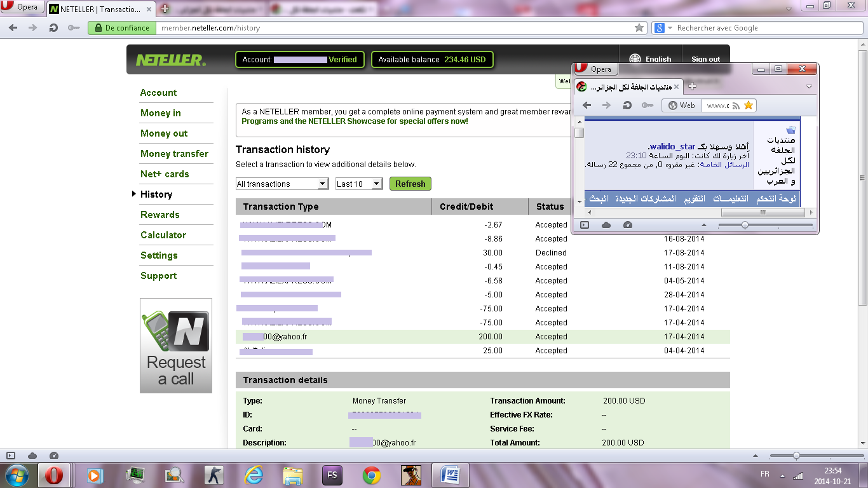Screen dimensions: 868x488
Task: Click Opera Link cloud icon in forum window
Action: click(x=606, y=225)
